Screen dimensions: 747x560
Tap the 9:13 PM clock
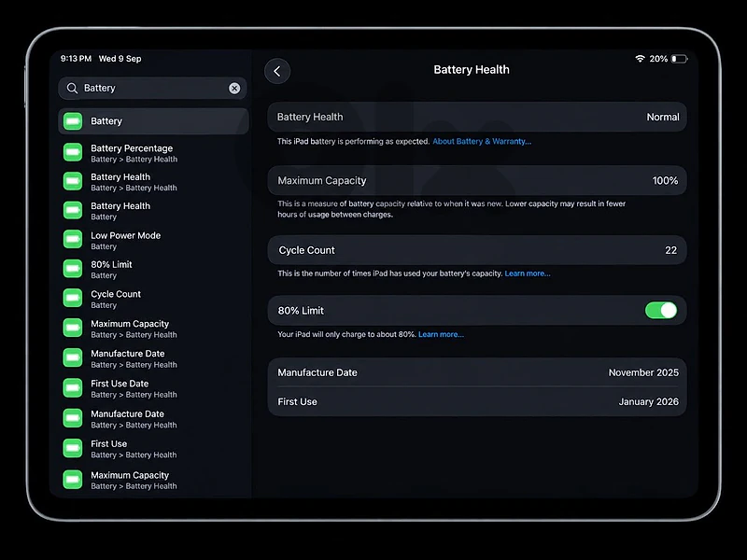[x=76, y=59]
